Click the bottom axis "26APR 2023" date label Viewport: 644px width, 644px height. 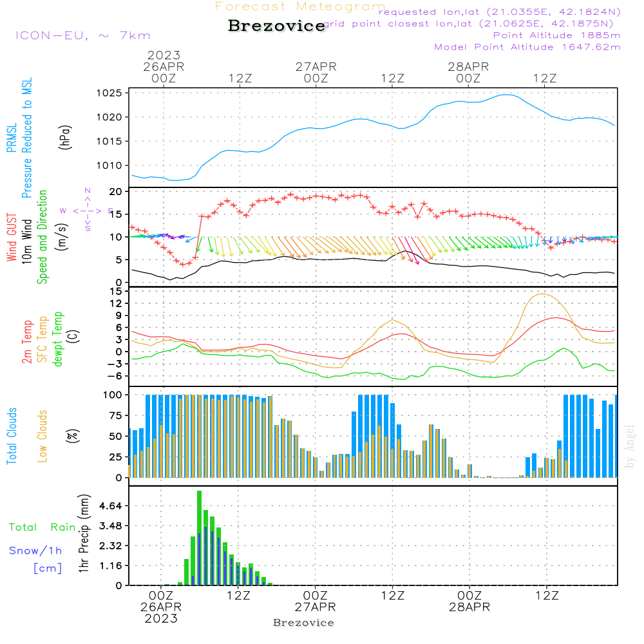[x=160, y=613]
